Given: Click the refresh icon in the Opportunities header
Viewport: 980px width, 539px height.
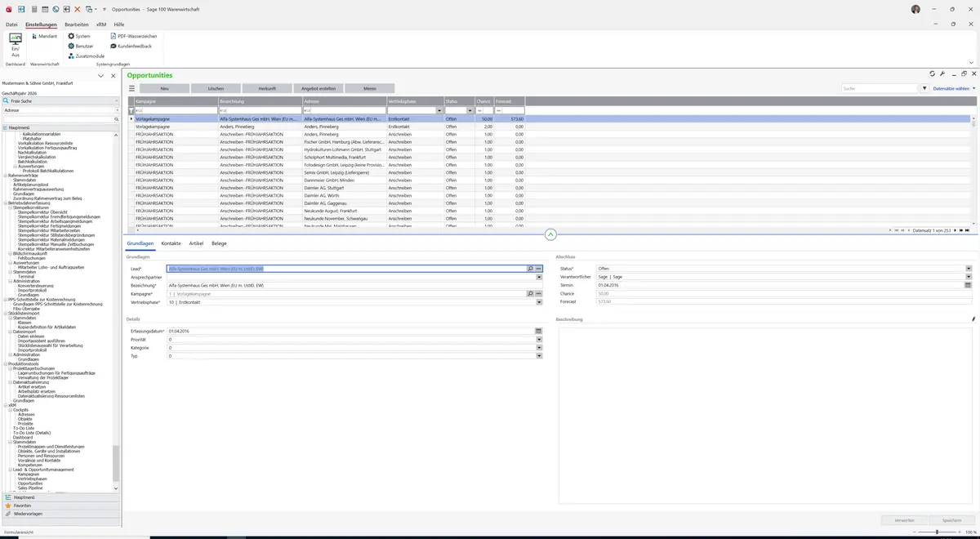Looking at the screenshot, I should tap(932, 74).
